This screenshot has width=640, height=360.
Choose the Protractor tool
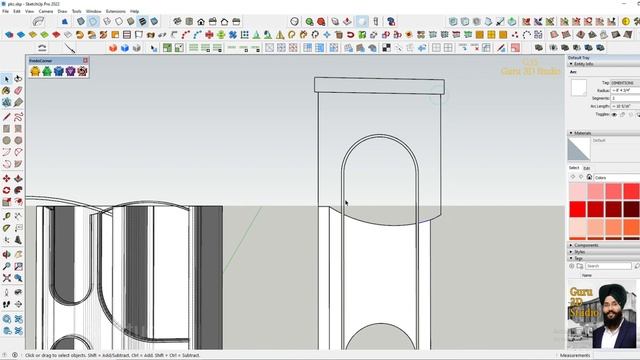coord(7,228)
